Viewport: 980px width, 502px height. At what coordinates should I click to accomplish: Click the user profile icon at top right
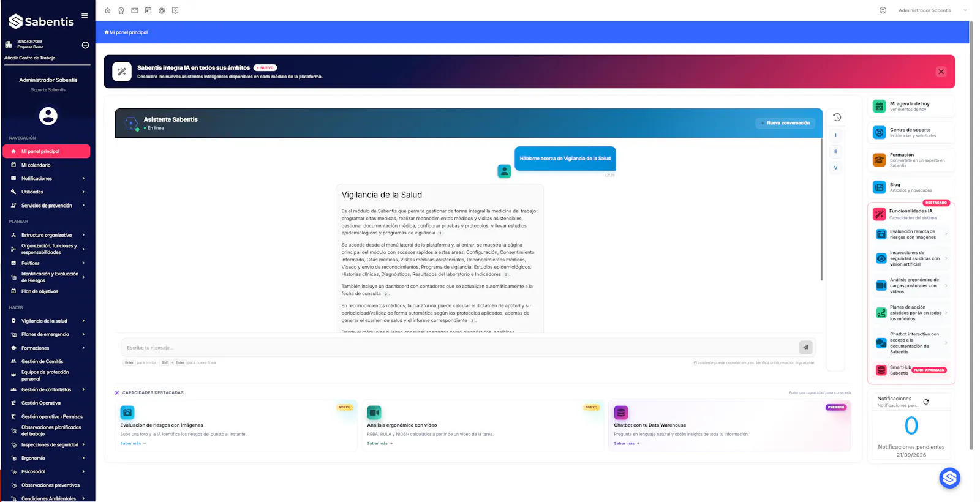click(x=883, y=10)
